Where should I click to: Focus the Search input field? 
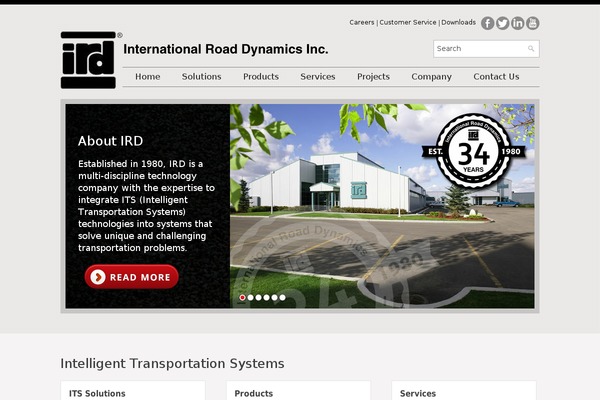click(486, 49)
